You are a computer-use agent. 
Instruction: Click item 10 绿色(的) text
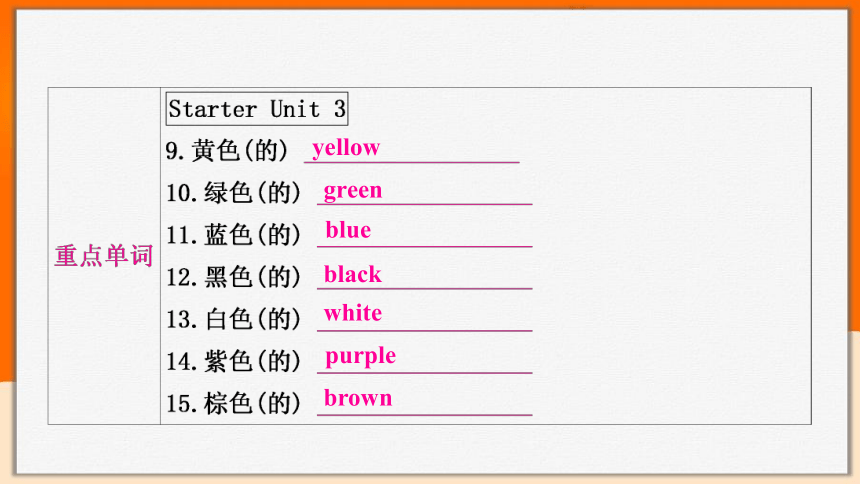coord(234,193)
